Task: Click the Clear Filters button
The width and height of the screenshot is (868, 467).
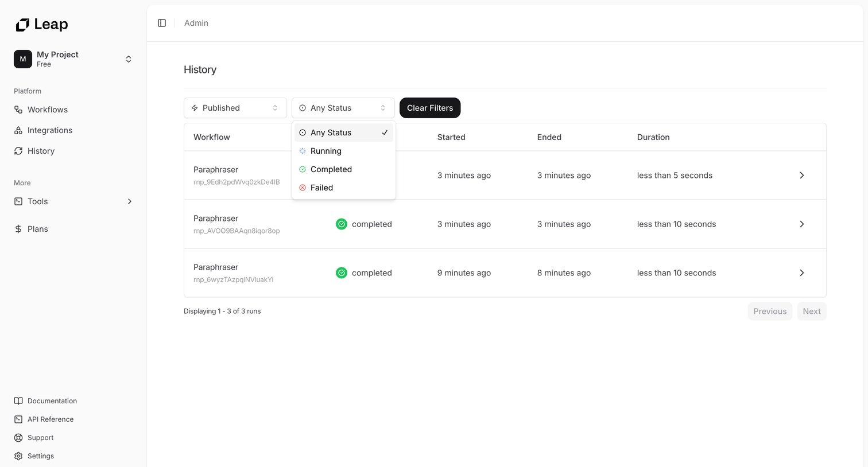Action: [430, 108]
